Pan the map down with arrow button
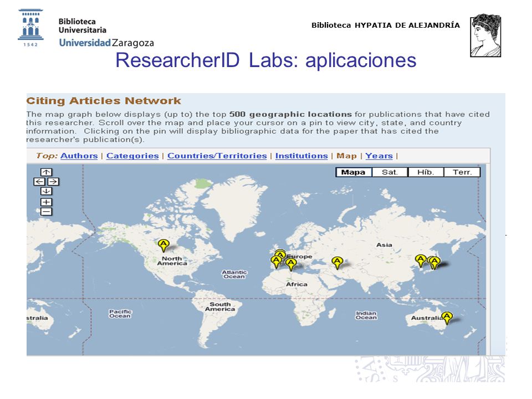The image size is (532, 399). tap(46, 191)
